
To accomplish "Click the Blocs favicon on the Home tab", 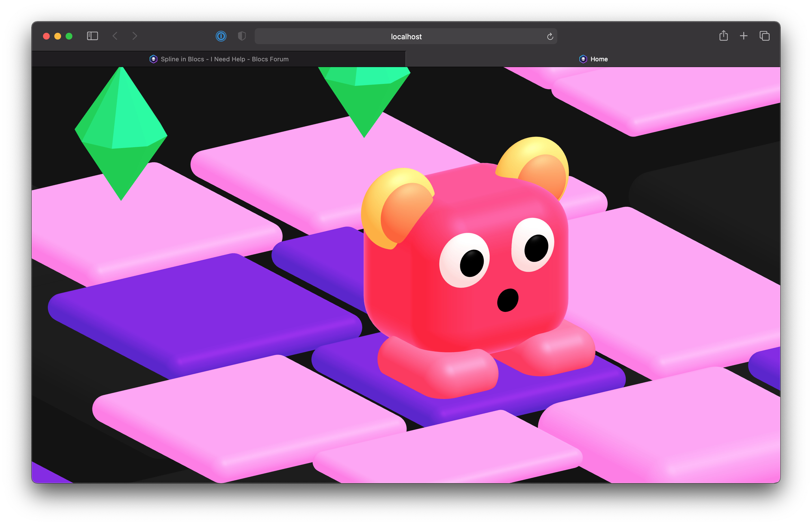I will pos(583,59).
